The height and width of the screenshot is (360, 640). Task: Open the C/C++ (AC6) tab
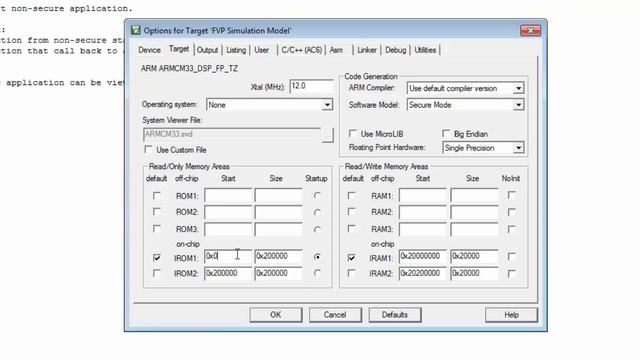302,50
